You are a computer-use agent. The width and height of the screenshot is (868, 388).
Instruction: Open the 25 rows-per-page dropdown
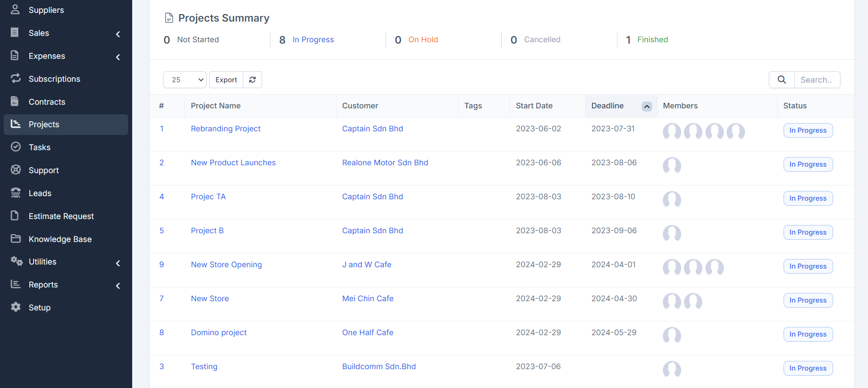pos(185,80)
